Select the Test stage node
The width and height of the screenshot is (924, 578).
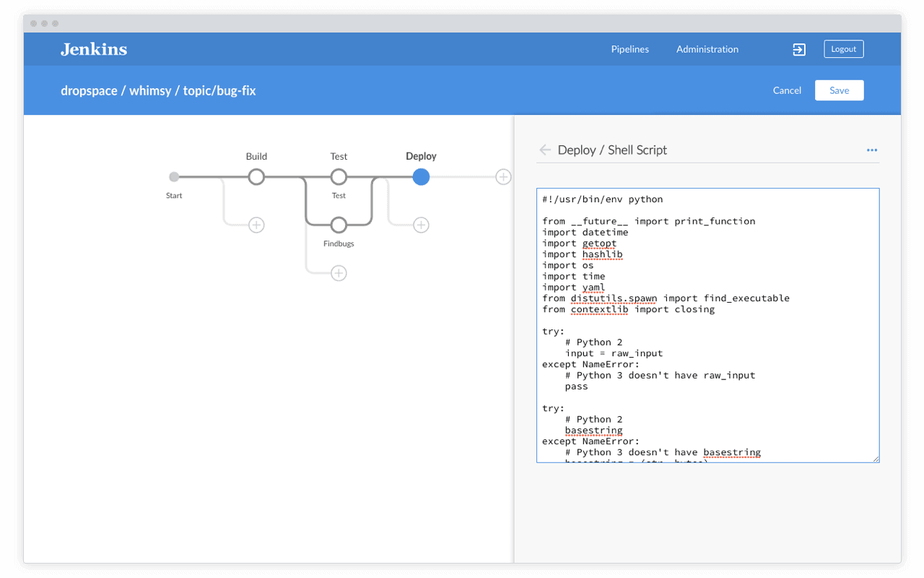coord(339,177)
